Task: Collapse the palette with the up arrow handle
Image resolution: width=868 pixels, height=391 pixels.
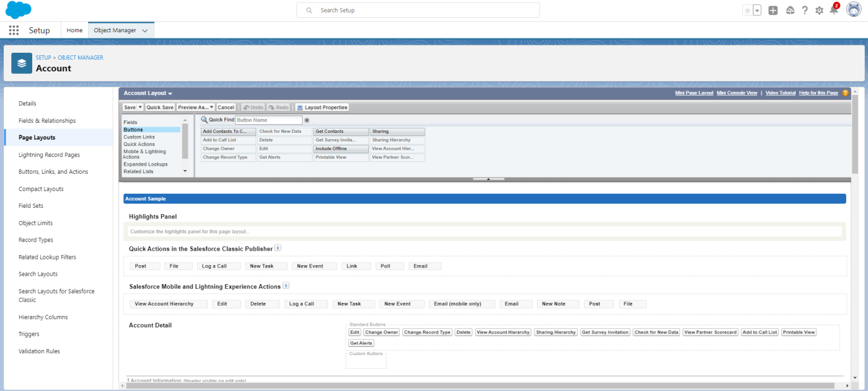Action: click(x=489, y=179)
